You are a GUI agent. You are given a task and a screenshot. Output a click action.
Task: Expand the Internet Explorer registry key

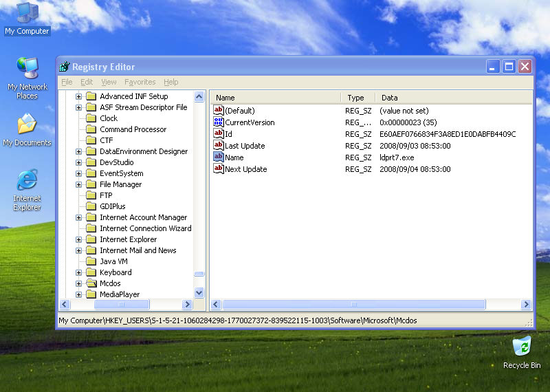(x=78, y=240)
